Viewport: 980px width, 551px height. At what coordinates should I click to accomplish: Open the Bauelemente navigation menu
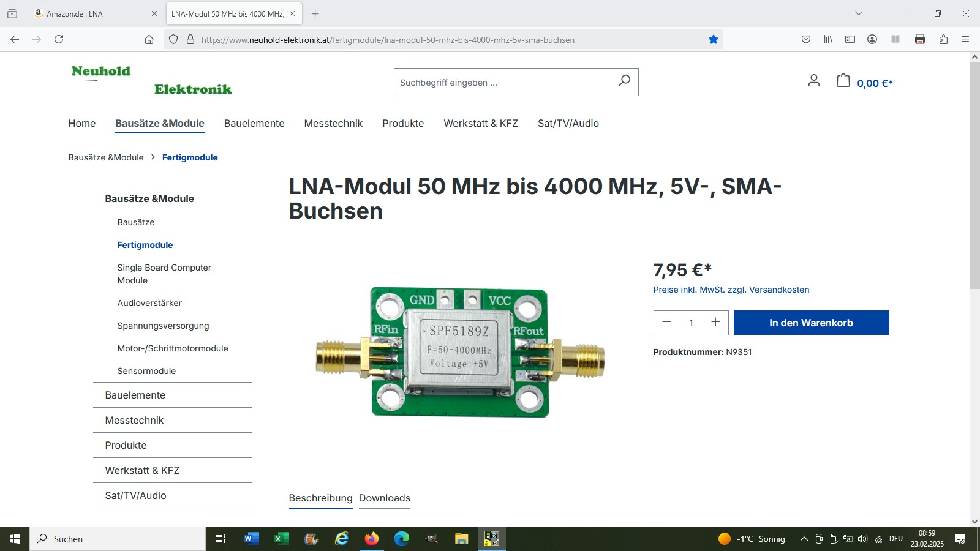pyautogui.click(x=254, y=124)
